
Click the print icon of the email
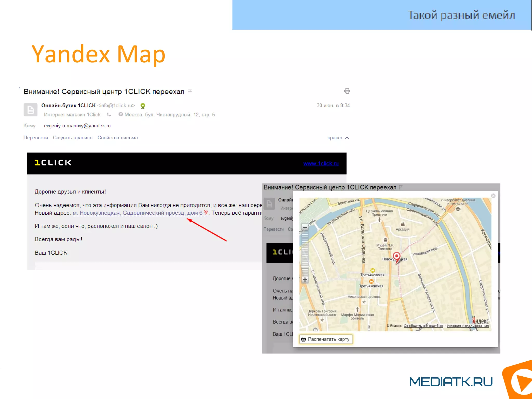click(347, 91)
